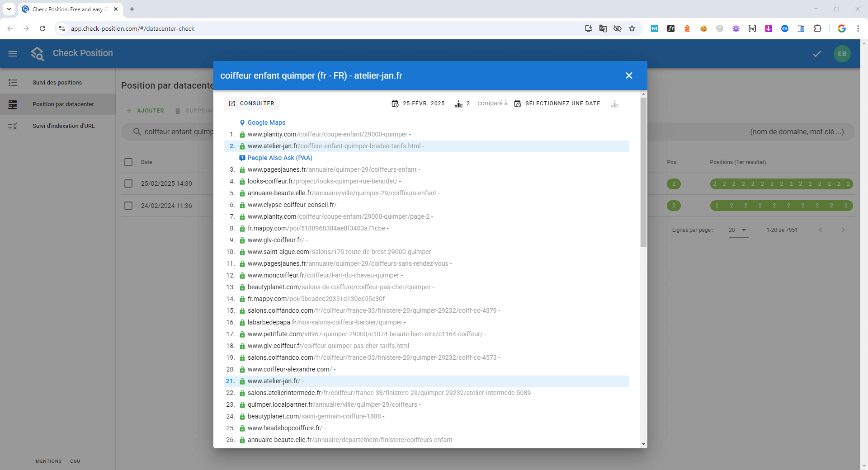Click the translate page icon

click(603, 28)
